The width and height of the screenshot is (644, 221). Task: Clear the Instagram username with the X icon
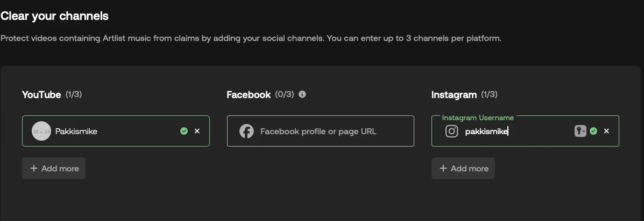[606, 131]
